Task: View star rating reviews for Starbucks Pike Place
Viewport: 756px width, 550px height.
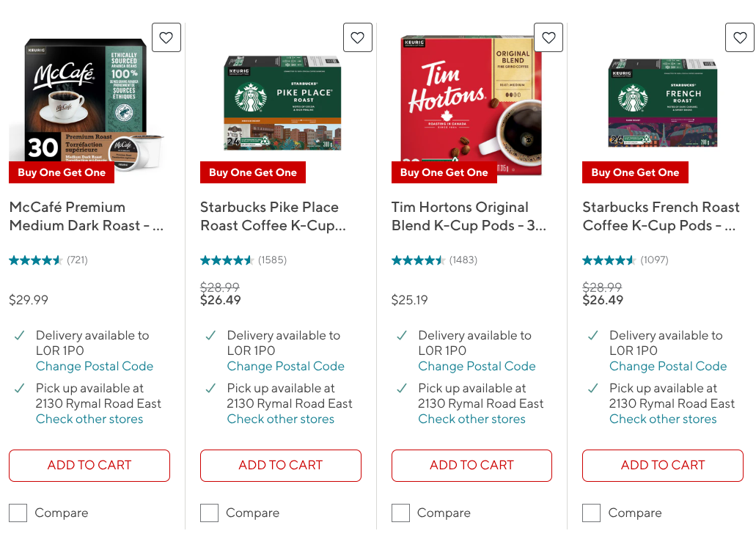Action: point(243,260)
